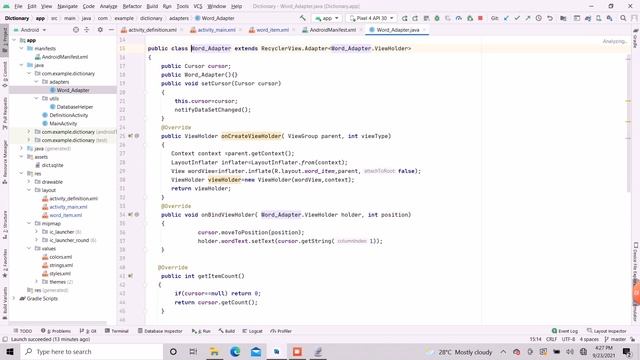Screen dimensions: 640x360
Task: Click the Git commit checkmark icon
Action: 517,18
